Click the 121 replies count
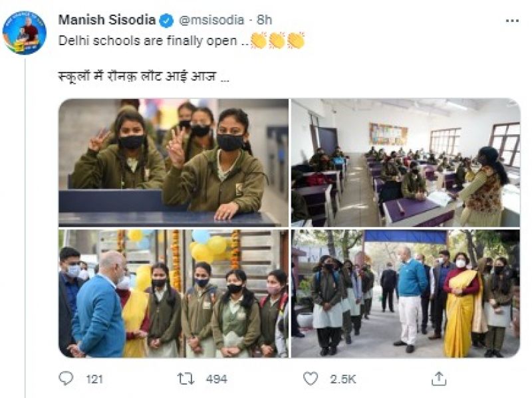This screenshot has width=532, height=398. [x=94, y=379]
